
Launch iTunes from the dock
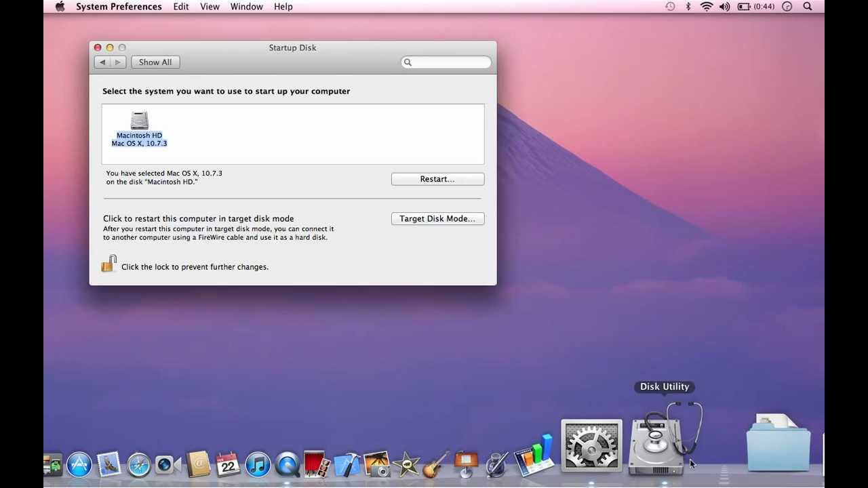pos(258,465)
